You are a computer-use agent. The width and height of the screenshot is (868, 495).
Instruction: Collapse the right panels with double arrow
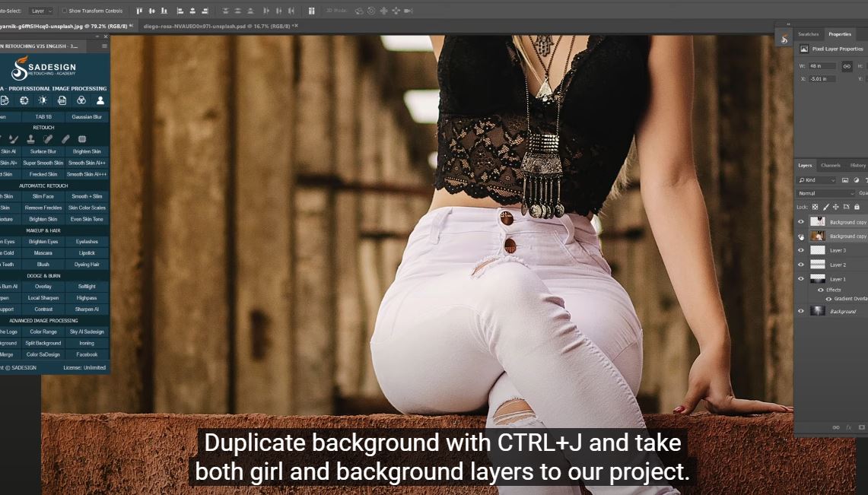click(x=788, y=24)
